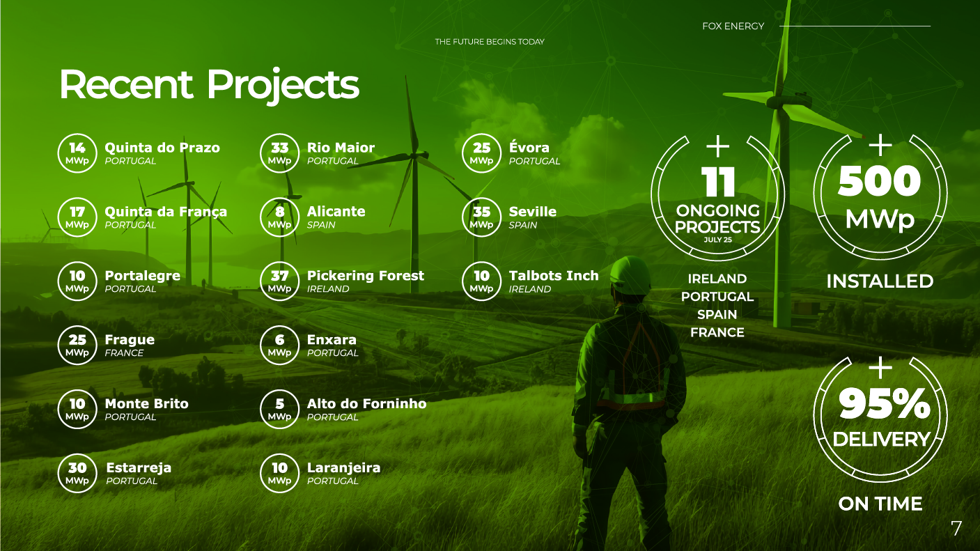This screenshot has width=980, height=551.
Task: Click 'IRELAND' label under Talbots Inch
Action: pyautogui.click(x=530, y=289)
